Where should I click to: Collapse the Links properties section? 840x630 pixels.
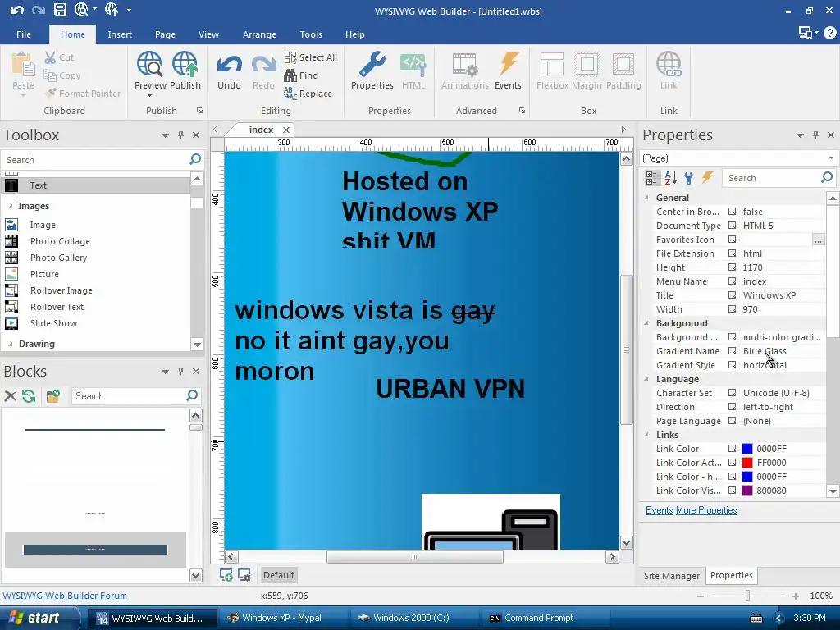coord(646,435)
